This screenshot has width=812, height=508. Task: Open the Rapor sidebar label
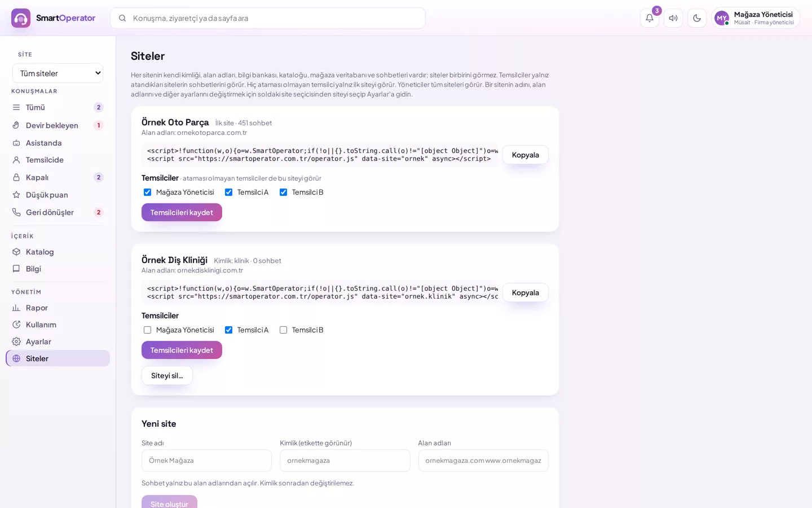click(37, 308)
